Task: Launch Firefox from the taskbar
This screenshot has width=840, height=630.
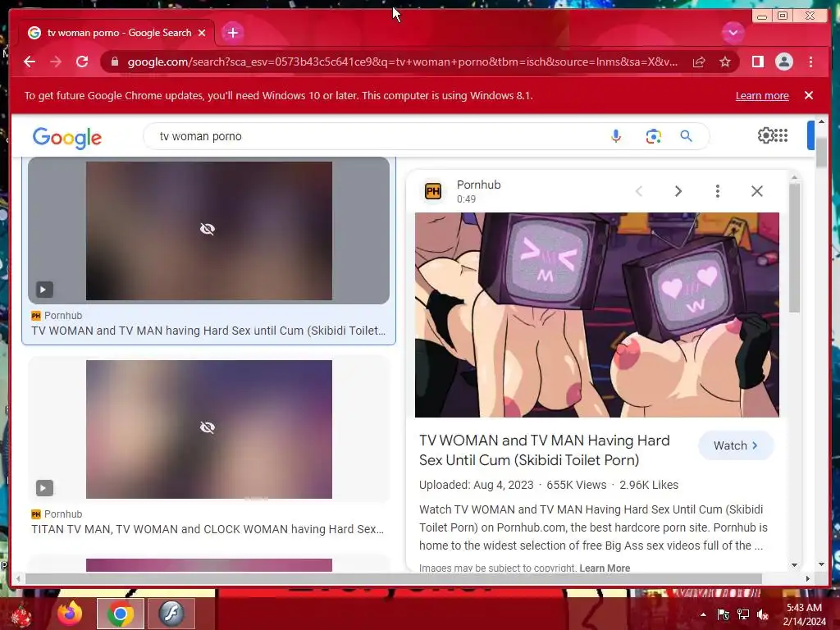Action: 70,614
